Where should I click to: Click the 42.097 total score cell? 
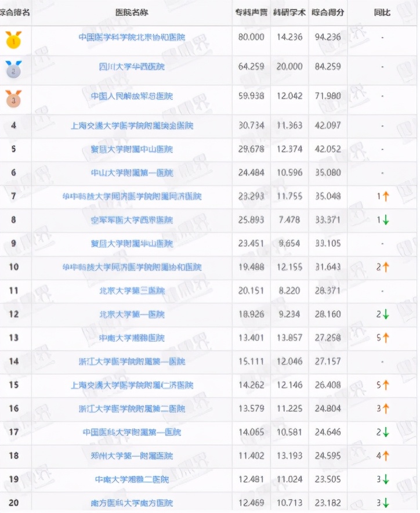click(328, 125)
